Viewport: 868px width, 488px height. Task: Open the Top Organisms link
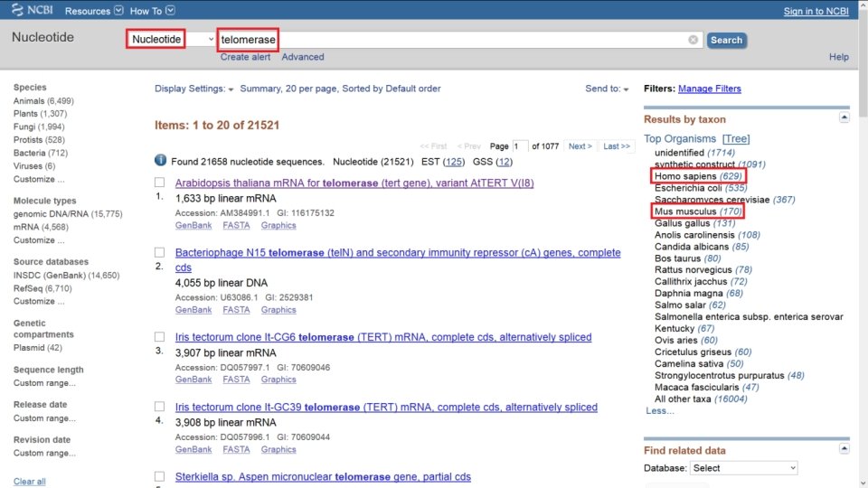click(680, 139)
